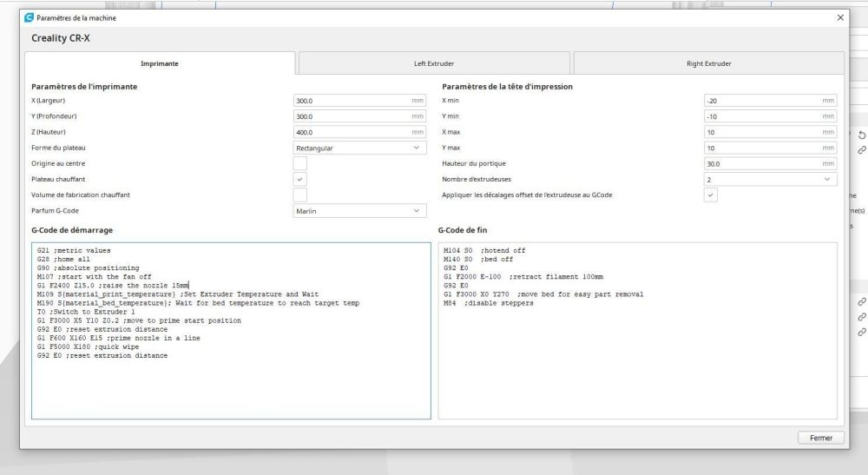Open the Right Extruder tab

click(708, 63)
